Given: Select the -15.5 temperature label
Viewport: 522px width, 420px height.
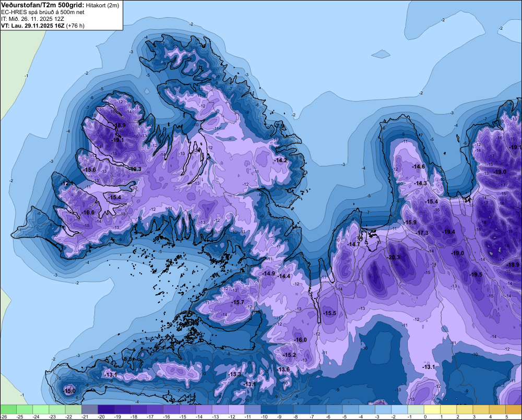Looking at the screenshot, I should pyautogui.click(x=330, y=313).
